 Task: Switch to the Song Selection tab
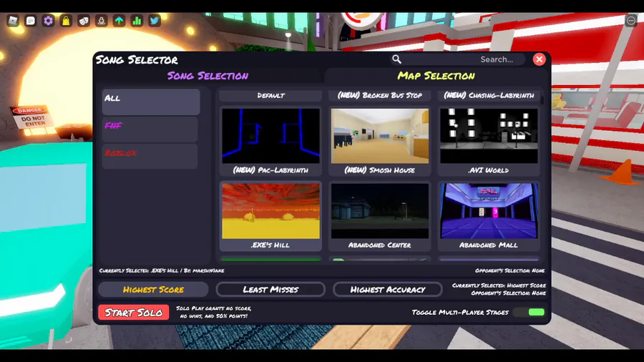(208, 76)
